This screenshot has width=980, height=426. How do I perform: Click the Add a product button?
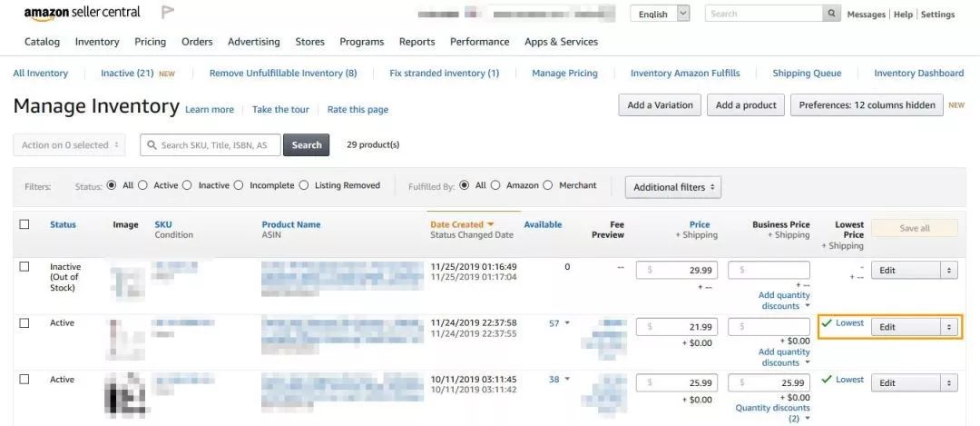746,105
